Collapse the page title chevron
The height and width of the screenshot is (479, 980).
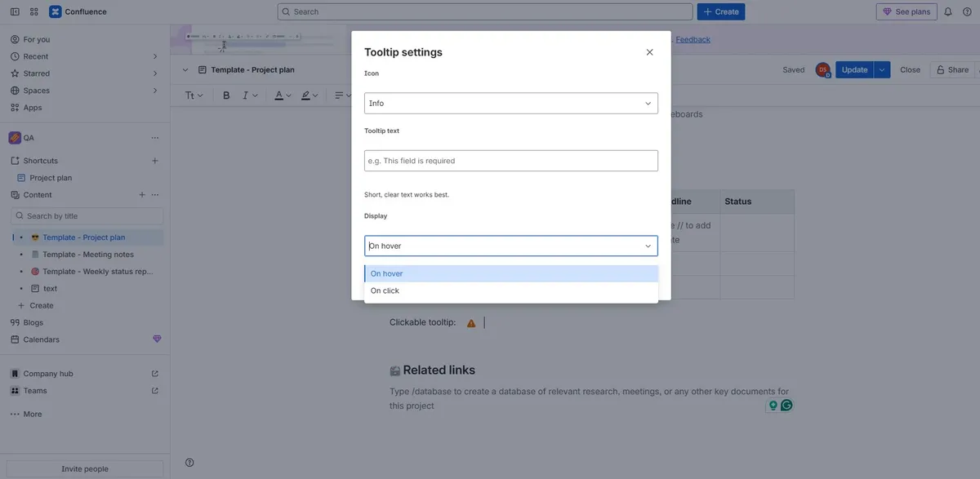(185, 70)
